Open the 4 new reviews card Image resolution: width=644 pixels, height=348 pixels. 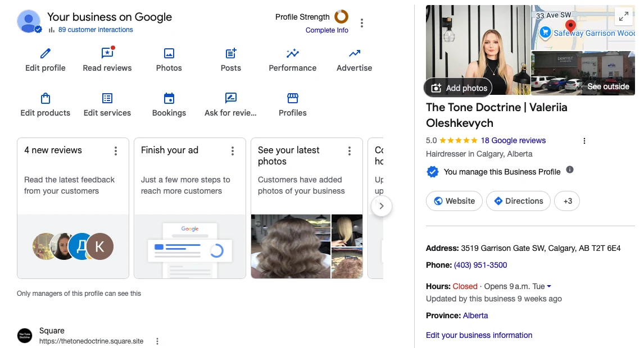73,208
